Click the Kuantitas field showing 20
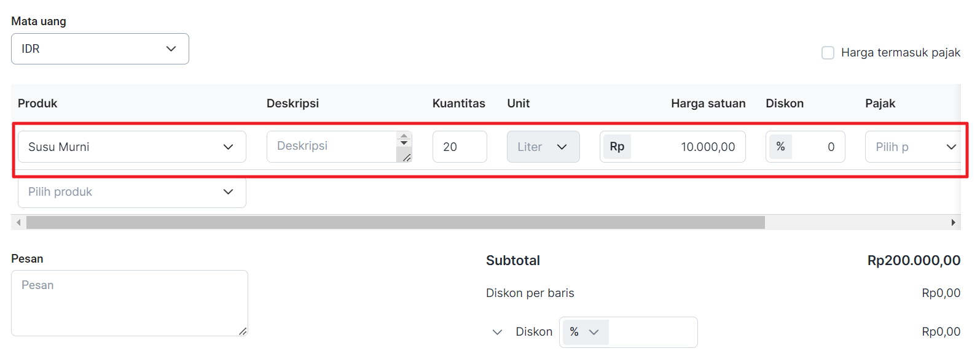Image resolution: width=980 pixels, height=351 pixels. pos(460,147)
